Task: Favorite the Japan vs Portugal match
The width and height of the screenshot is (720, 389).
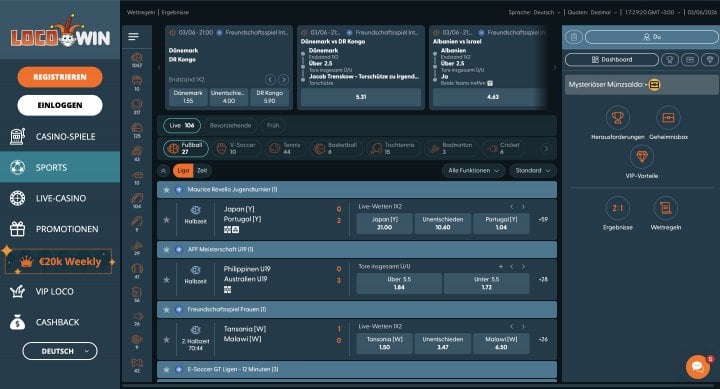Action: click(x=166, y=220)
